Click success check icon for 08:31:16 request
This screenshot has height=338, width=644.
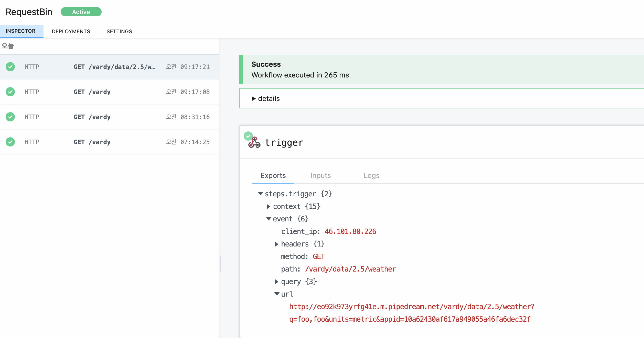click(x=10, y=117)
